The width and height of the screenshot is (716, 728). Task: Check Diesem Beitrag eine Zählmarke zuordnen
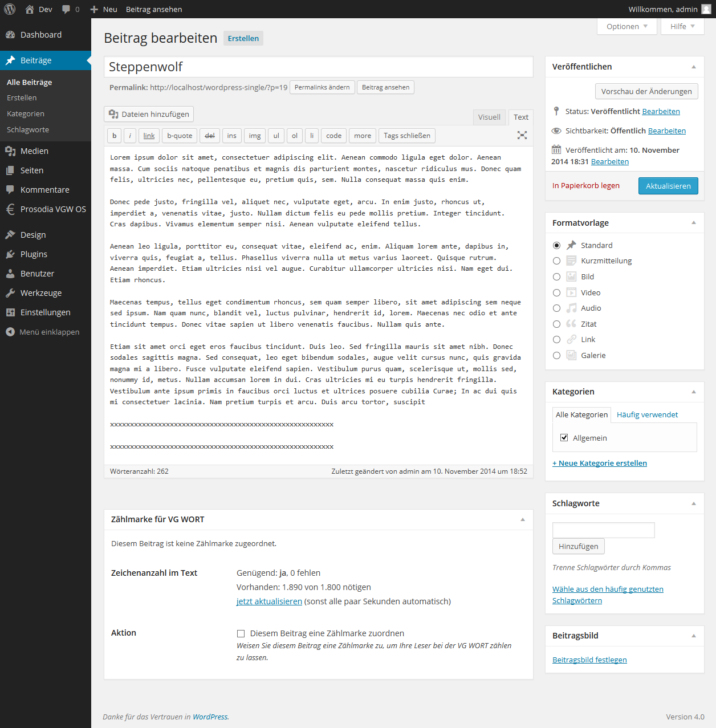pyautogui.click(x=241, y=633)
